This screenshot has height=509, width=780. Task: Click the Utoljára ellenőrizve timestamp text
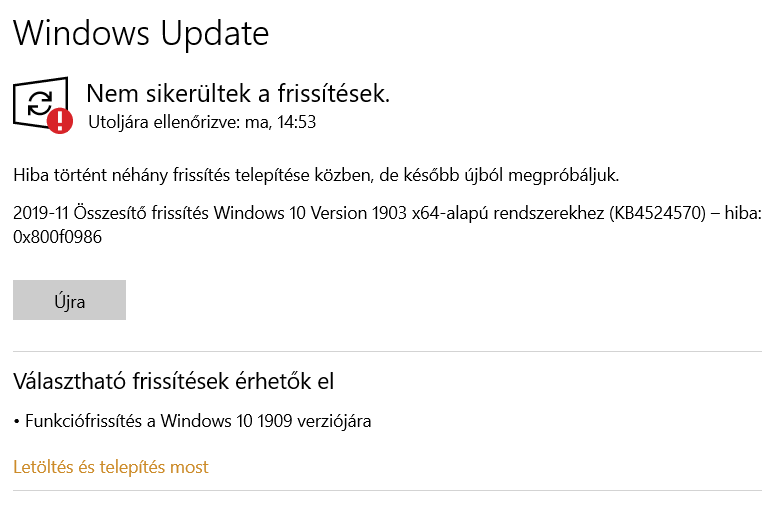[202, 122]
